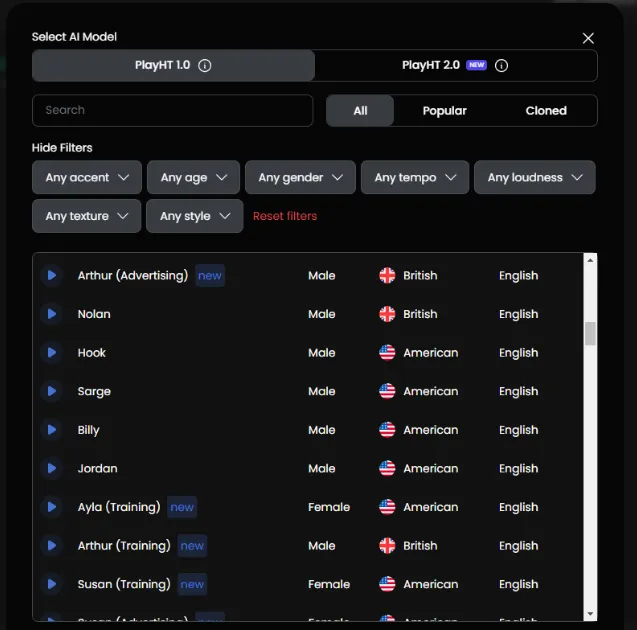The height and width of the screenshot is (630, 637).
Task: Open the Any loudness dropdown
Action: point(535,177)
